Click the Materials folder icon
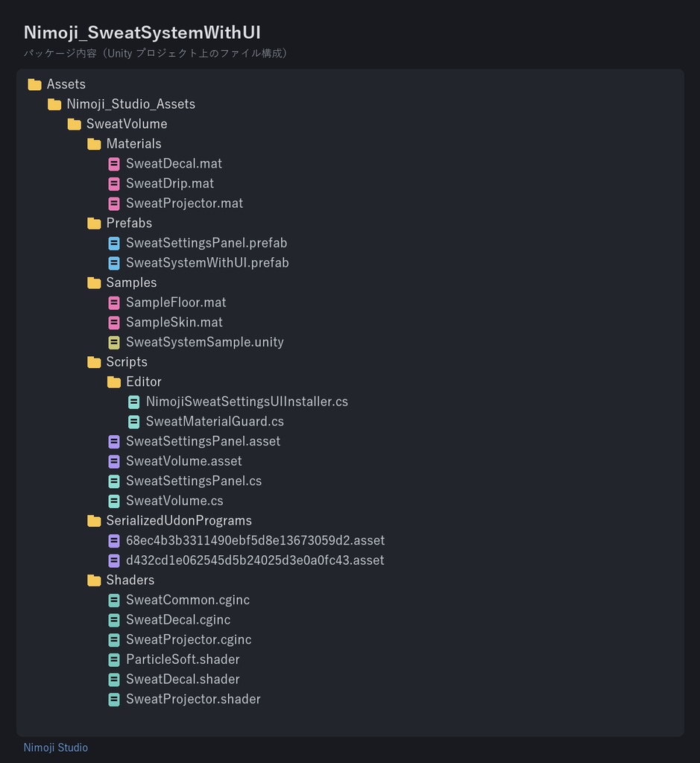The width and height of the screenshot is (700, 763). click(x=94, y=144)
